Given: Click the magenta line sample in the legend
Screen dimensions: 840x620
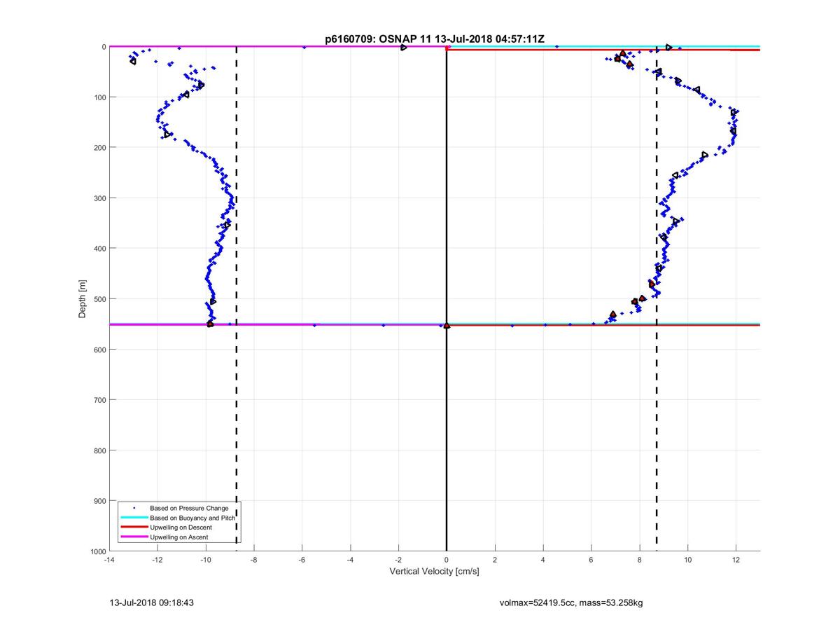Looking at the screenshot, I should [x=134, y=537].
